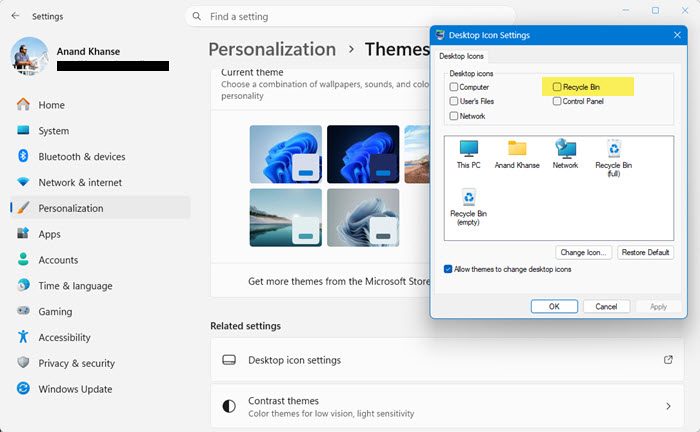Select the light Windows bloom theme
This screenshot has width=700, height=432.
point(286,154)
